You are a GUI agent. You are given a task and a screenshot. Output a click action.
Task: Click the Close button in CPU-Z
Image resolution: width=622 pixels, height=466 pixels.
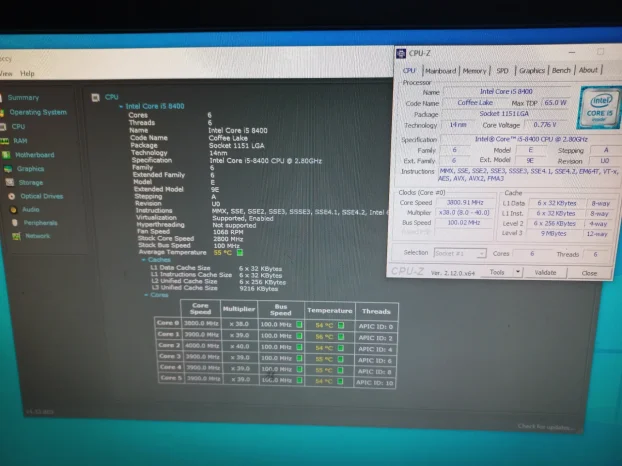(589, 273)
